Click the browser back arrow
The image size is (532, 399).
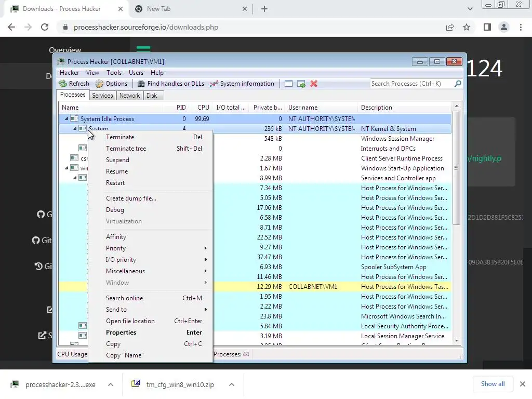pos(11,27)
